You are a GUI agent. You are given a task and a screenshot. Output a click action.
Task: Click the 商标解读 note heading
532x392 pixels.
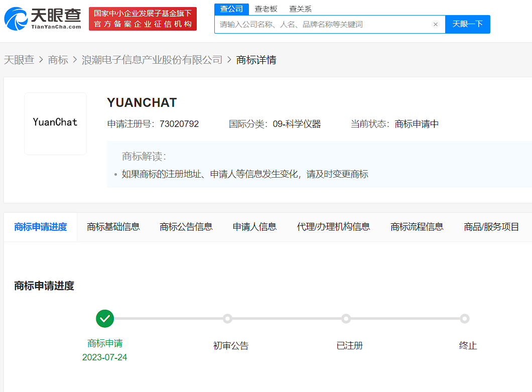coord(144,157)
